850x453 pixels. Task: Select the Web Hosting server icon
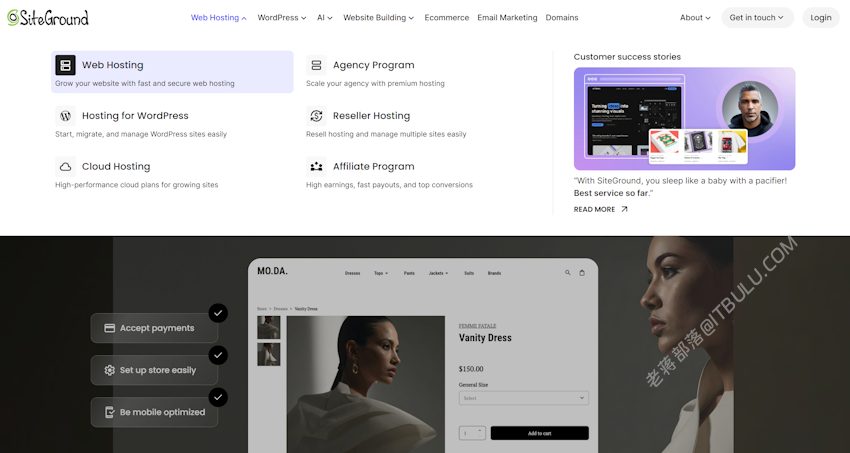click(x=66, y=65)
